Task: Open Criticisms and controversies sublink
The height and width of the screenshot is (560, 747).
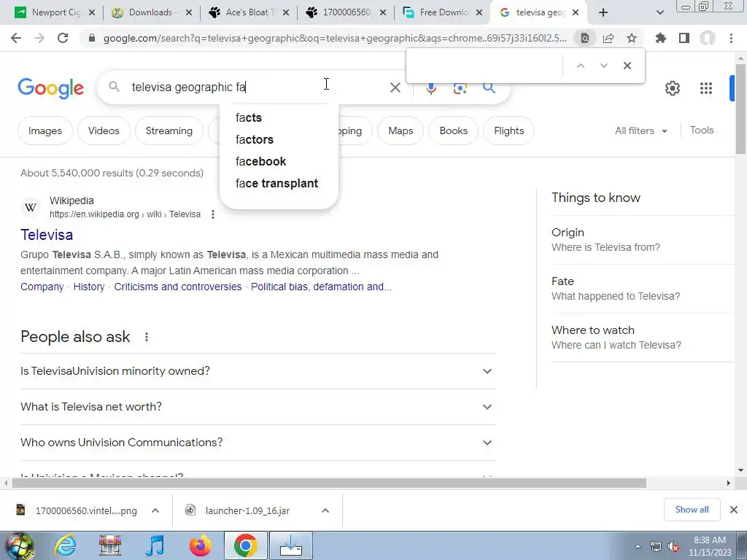Action: 178,287
